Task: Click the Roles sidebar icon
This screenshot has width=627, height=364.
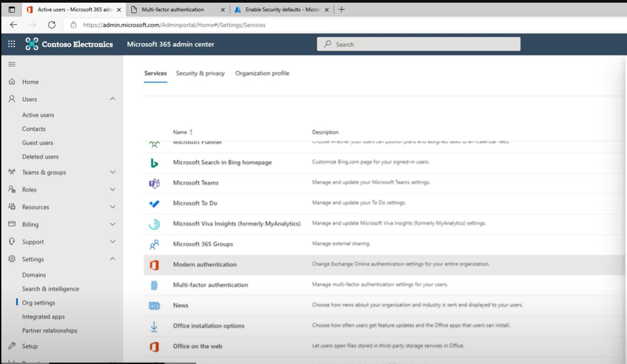Action: point(12,189)
